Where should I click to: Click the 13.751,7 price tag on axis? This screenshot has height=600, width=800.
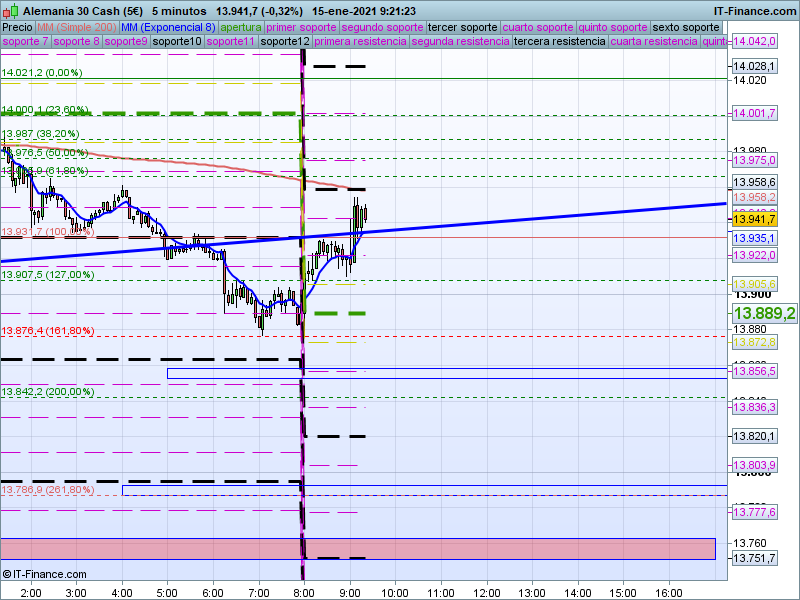tap(754, 558)
